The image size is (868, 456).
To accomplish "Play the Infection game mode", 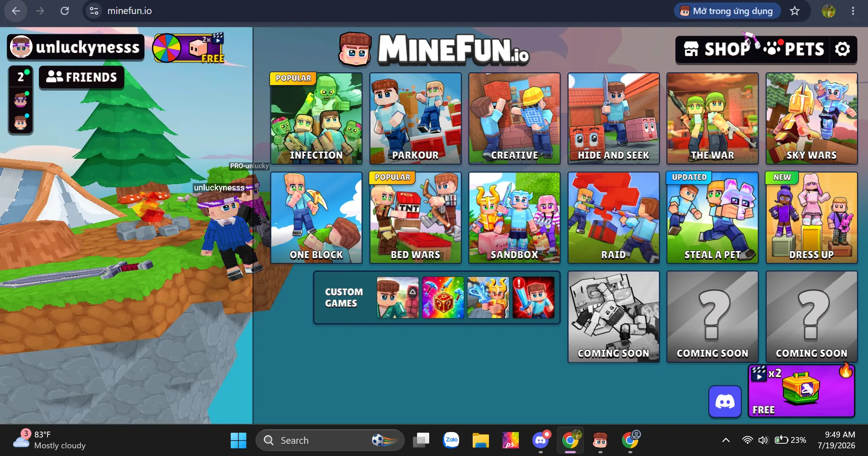I will (x=316, y=119).
